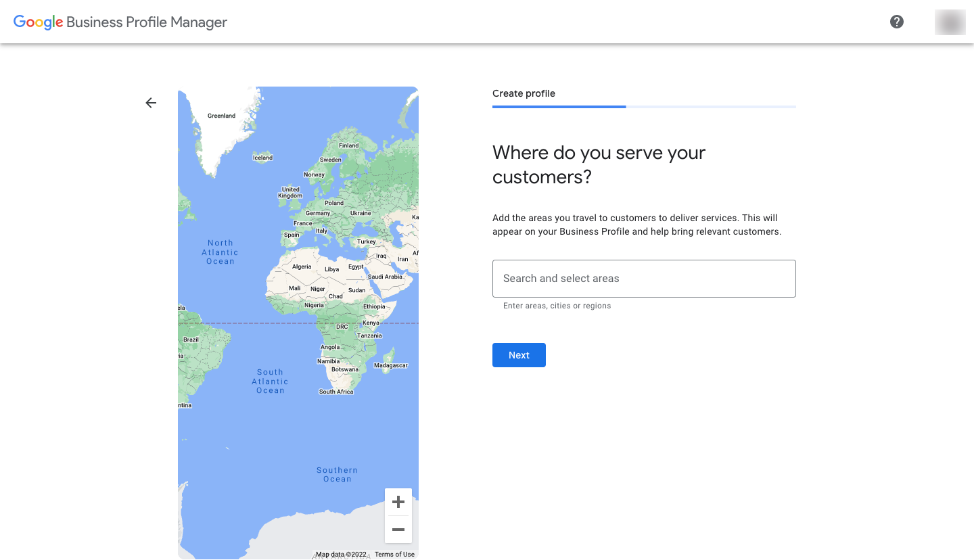974x560 pixels.
Task: Zoom out on the map
Action: coord(398,530)
